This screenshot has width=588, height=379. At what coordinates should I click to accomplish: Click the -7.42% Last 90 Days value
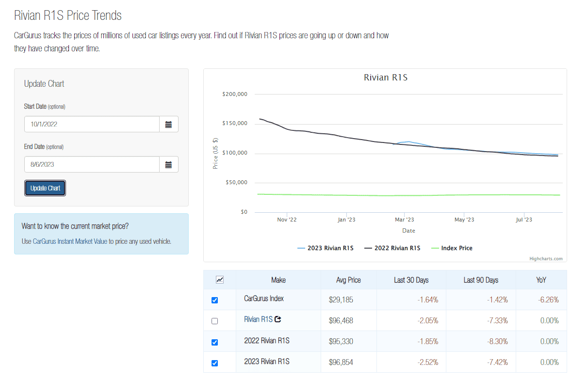[x=497, y=362]
